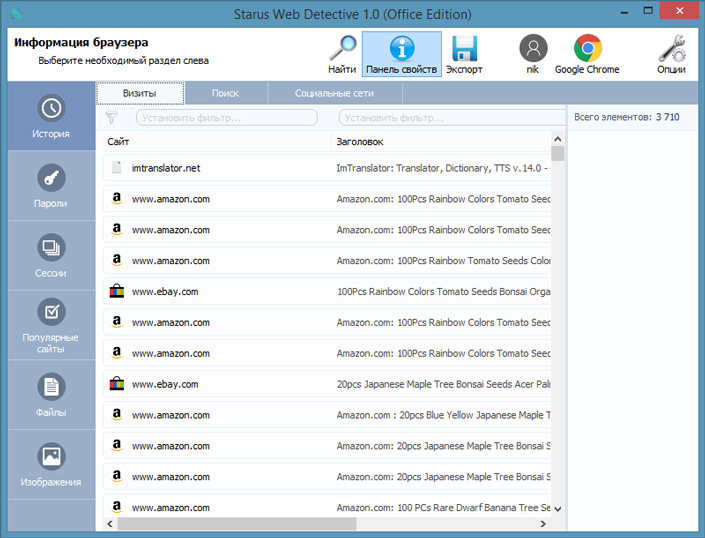Click the application logo in title bar

[17, 14]
